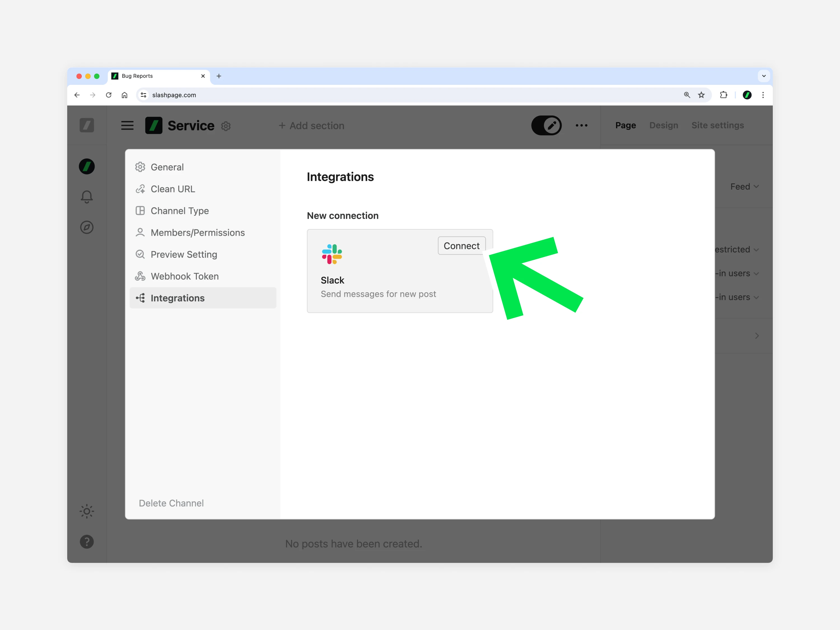Click the Preview Setting magnifier icon
Screen dimensions: 840x630
pyautogui.click(x=140, y=255)
